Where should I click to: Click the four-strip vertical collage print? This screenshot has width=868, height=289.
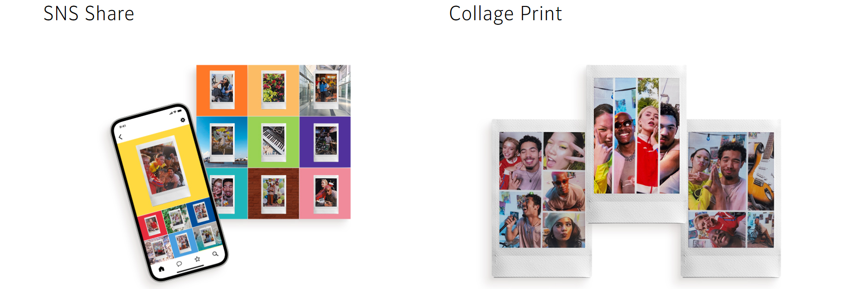(x=636, y=144)
